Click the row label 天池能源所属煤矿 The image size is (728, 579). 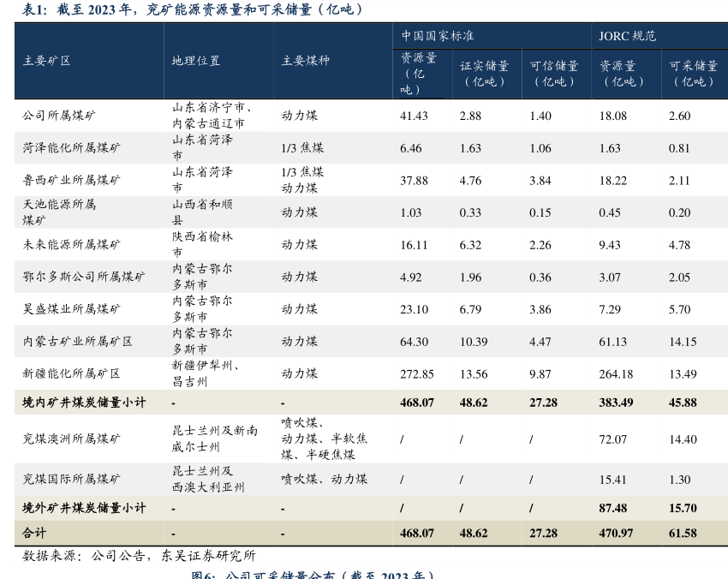coord(59,212)
